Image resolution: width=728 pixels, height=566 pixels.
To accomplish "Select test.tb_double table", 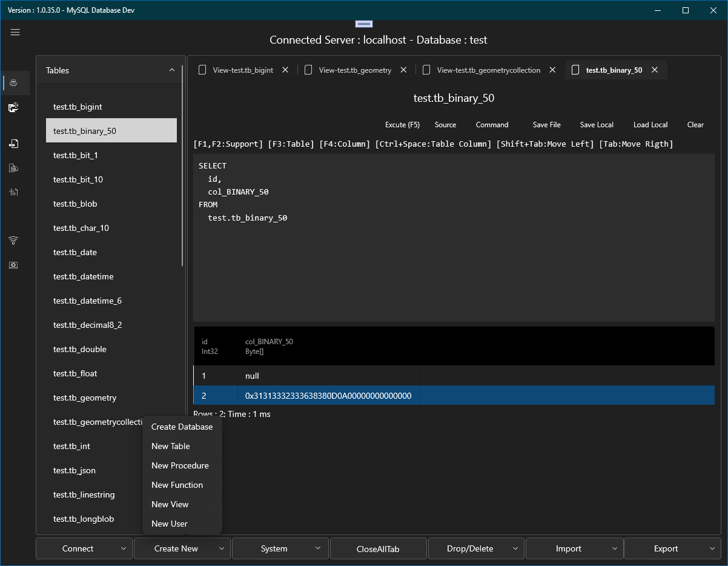I will click(x=111, y=349).
